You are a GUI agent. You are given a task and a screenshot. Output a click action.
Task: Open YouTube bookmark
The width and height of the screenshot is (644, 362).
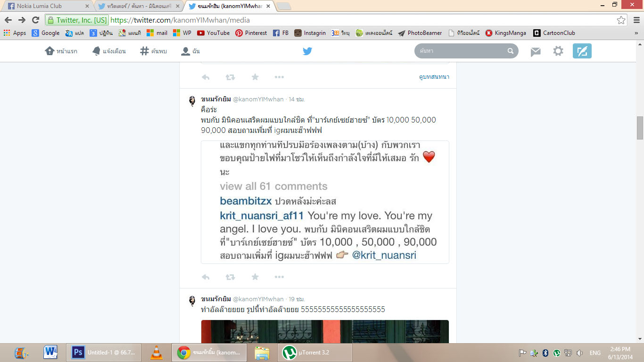click(x=214, y=33)
